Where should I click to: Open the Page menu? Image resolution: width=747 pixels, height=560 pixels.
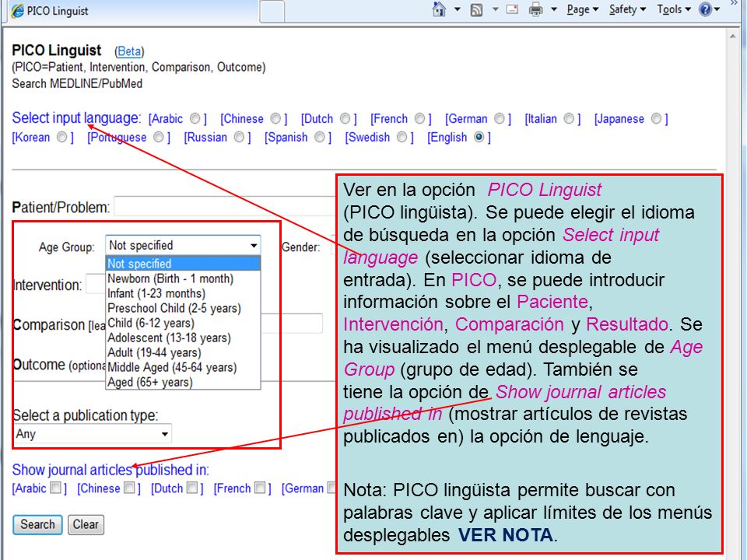click(583, 9)
